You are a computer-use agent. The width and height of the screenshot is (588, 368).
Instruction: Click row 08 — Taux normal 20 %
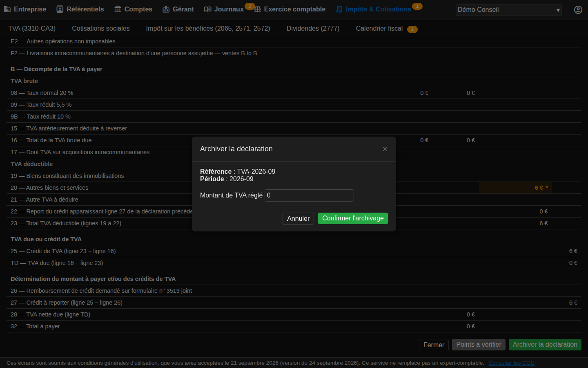point(294,93)
